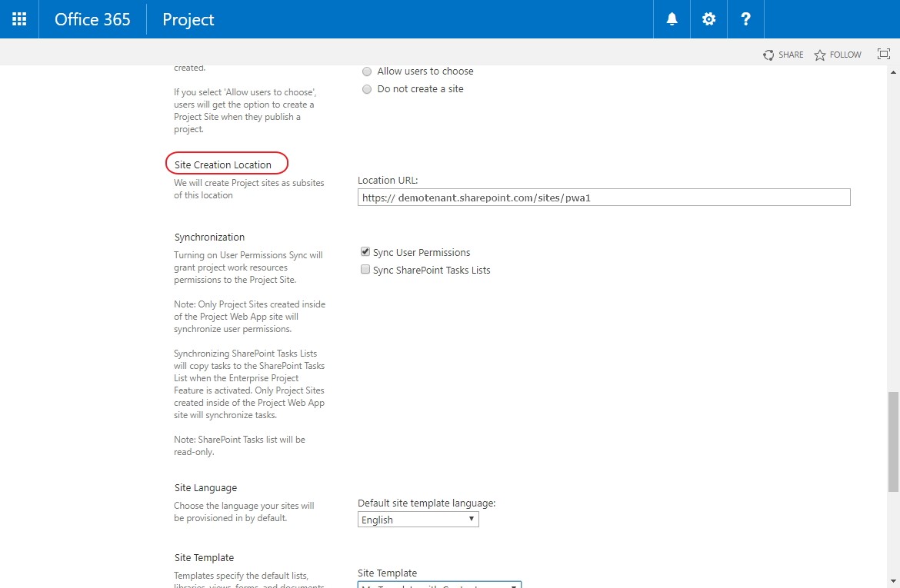This screenshot has height=588, width=900.
Task: Go to Office 365 home link
Action: [92, 19]
